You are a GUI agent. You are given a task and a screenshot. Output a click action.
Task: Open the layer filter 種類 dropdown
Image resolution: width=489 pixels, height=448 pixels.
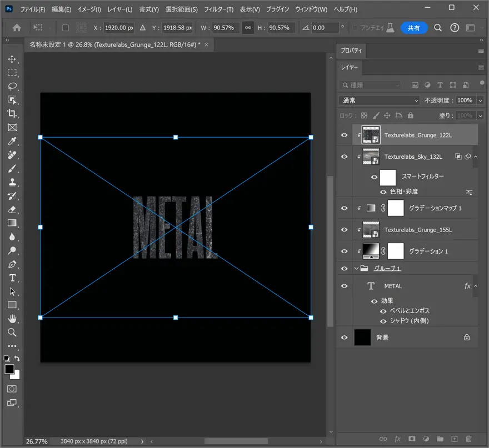[370, 85]
